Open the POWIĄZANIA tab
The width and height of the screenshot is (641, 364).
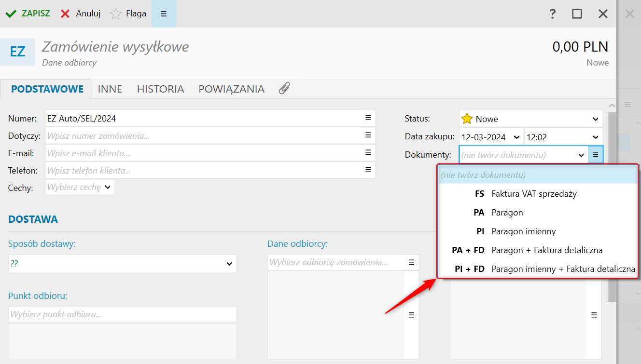[231, 89]
